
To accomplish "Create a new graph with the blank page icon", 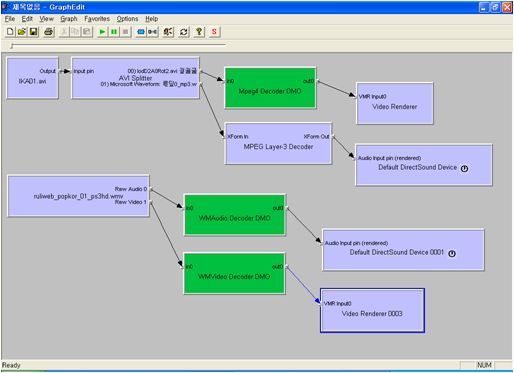I will tap(10, 32).
